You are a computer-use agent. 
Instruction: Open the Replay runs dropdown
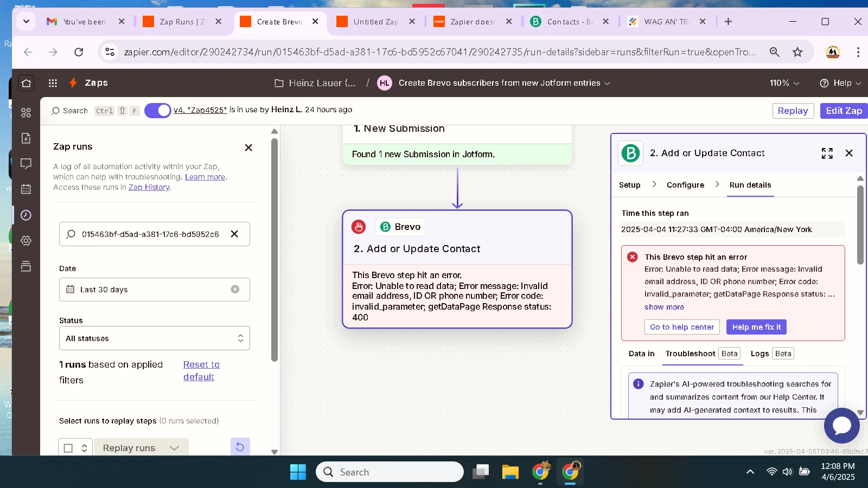click(141, 448)
